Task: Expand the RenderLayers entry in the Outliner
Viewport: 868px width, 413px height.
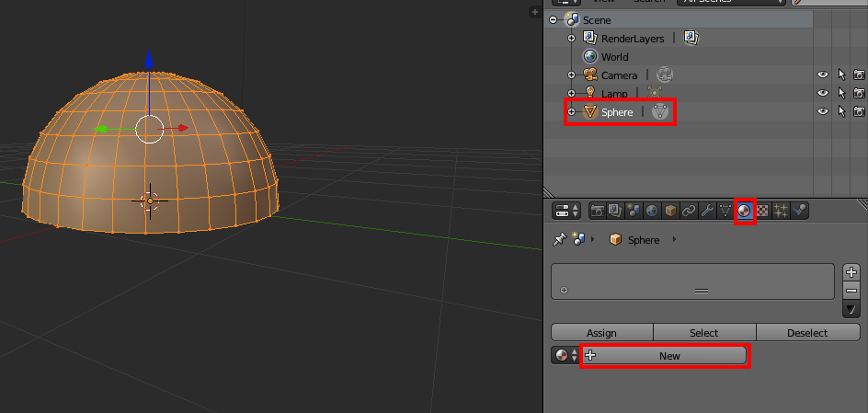Action: [x=572, y=39]
